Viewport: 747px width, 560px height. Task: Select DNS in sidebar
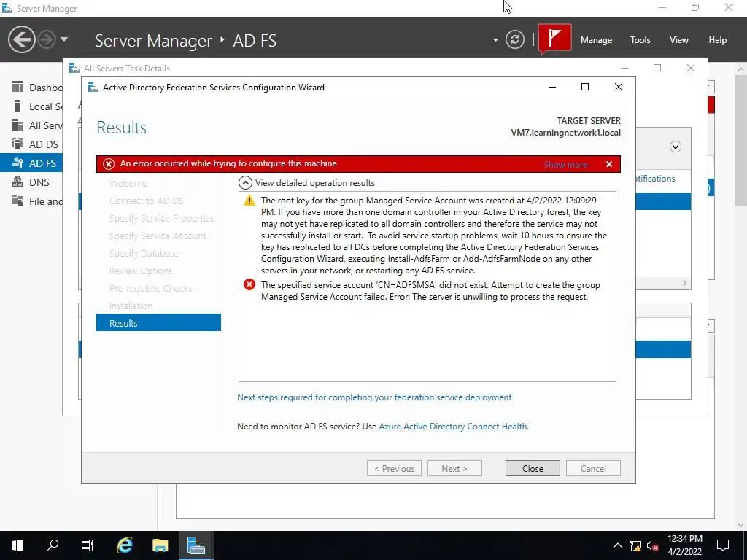click(31, 182)
